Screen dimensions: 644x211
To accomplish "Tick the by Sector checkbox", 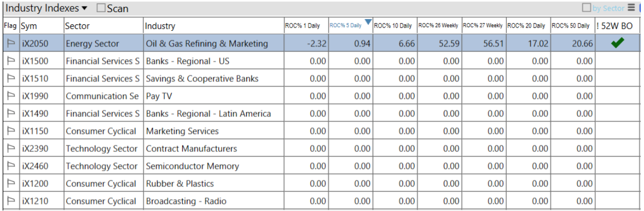I will [x=586, y=8].
